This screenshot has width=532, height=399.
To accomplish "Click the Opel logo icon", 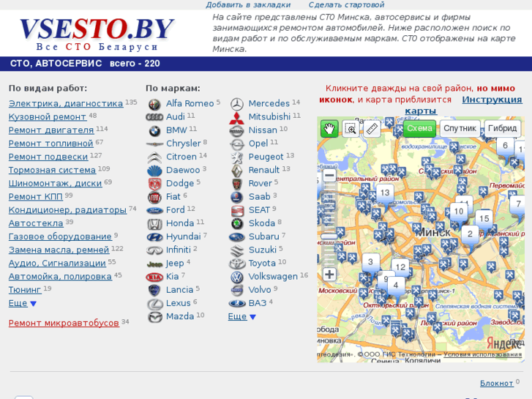I will (237, 144).
